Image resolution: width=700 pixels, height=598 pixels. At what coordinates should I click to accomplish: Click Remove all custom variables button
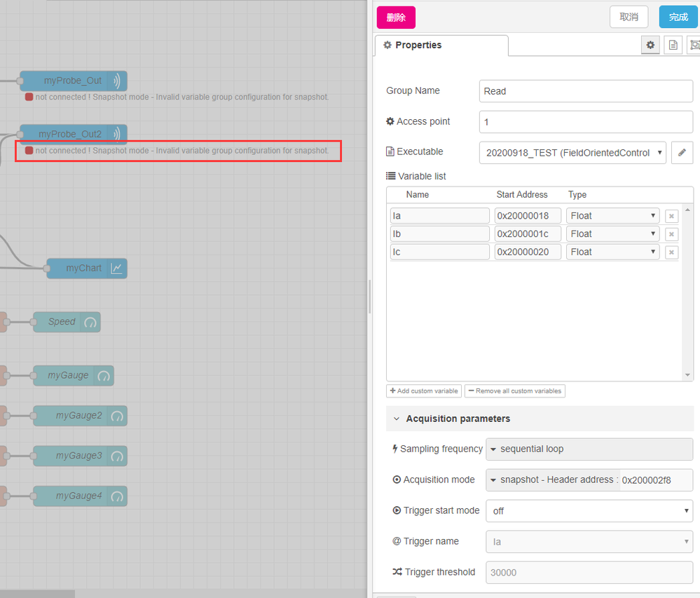(x=515, y=390)
